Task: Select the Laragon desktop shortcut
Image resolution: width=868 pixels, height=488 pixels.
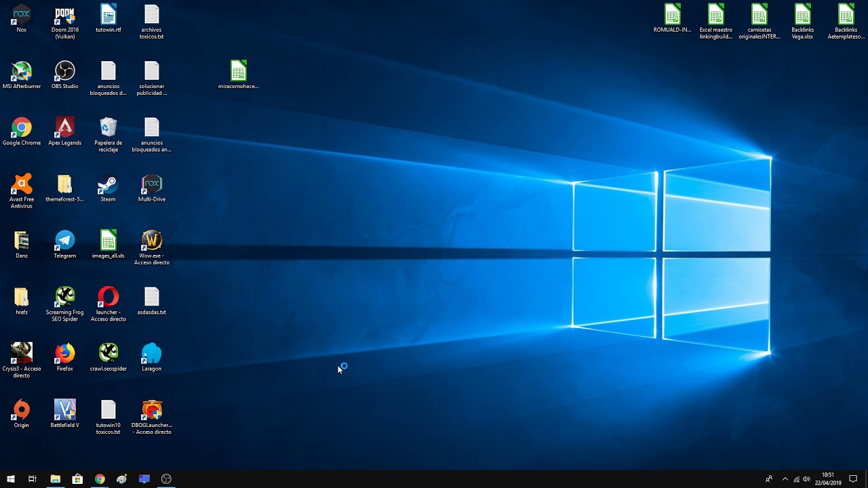Action: [x=152, y=358]
